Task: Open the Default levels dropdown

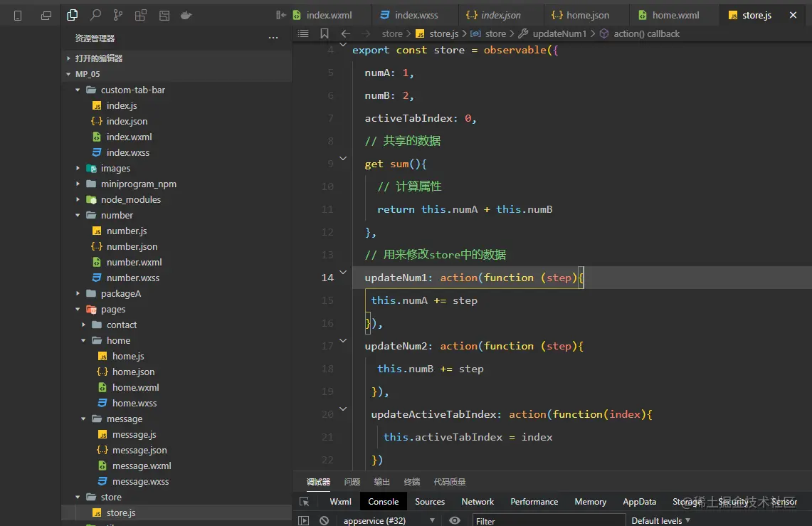Action: tap(661, 520)
